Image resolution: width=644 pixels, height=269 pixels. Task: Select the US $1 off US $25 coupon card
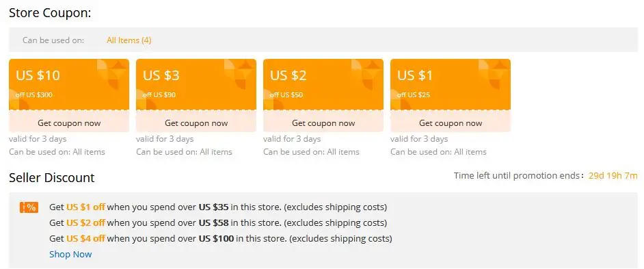coord(451,84)
